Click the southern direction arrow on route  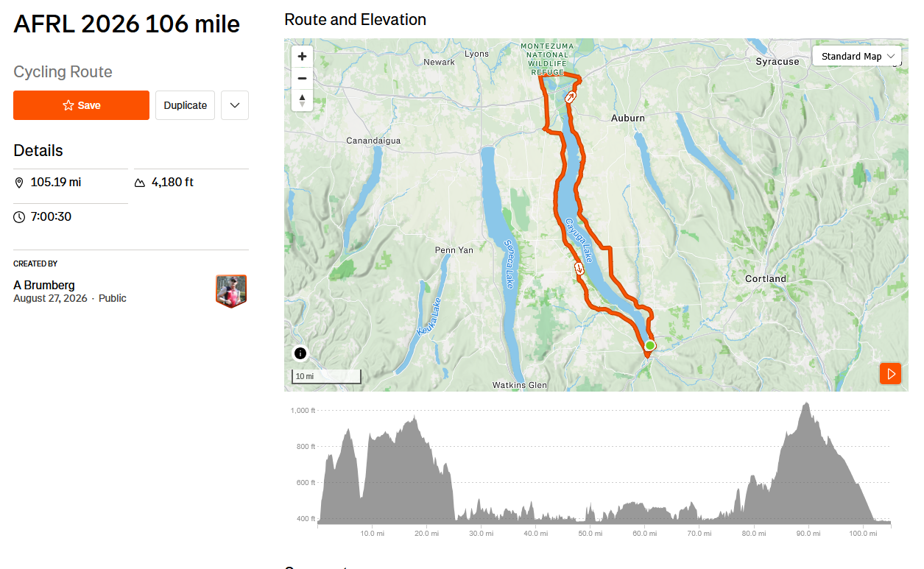pyautogui.click(x=579, y=268)
